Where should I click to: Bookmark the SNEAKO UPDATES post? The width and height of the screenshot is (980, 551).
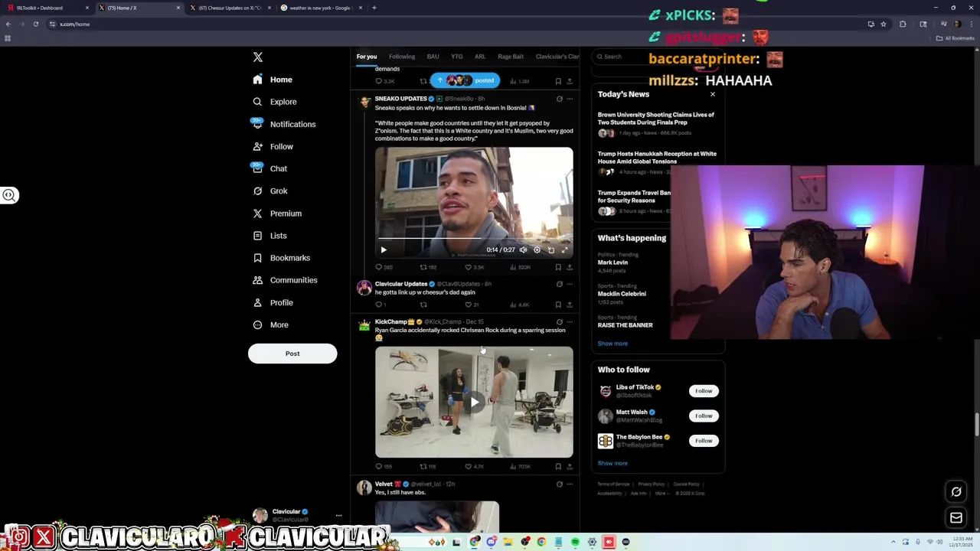(x=558, y=267)
